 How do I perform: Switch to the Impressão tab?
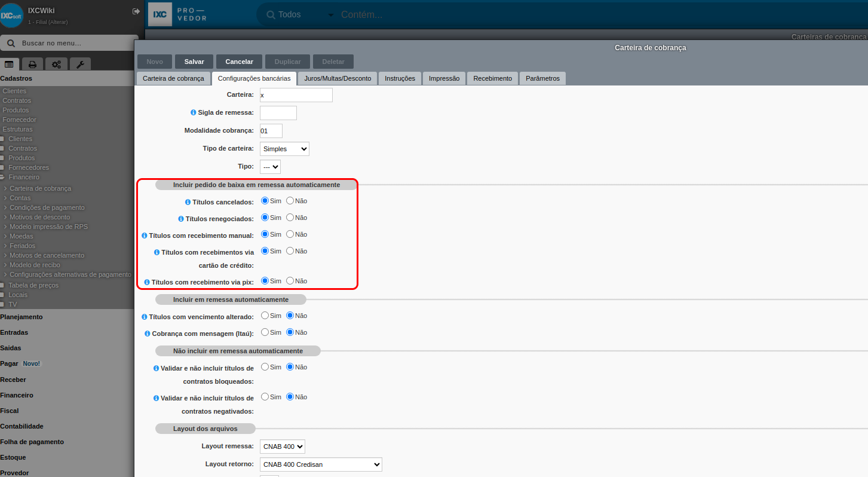click(444, 78)
